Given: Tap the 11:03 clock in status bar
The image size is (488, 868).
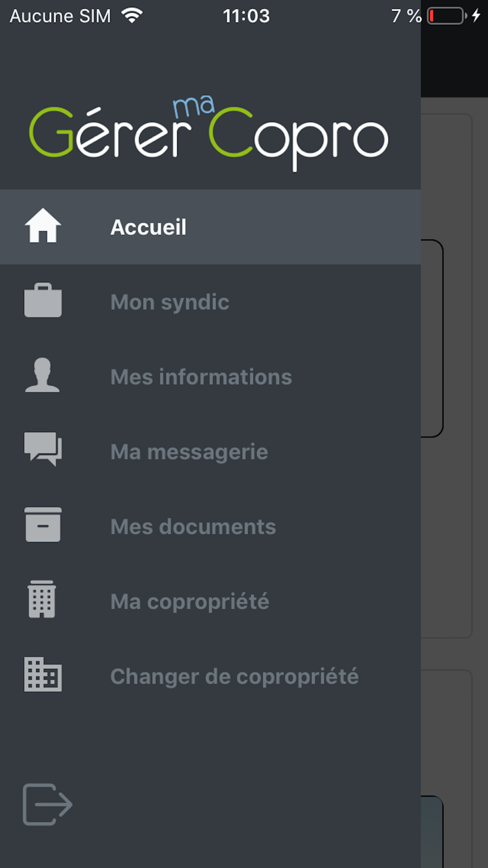Looking at the screenshot, I should (x=246, y=17).
